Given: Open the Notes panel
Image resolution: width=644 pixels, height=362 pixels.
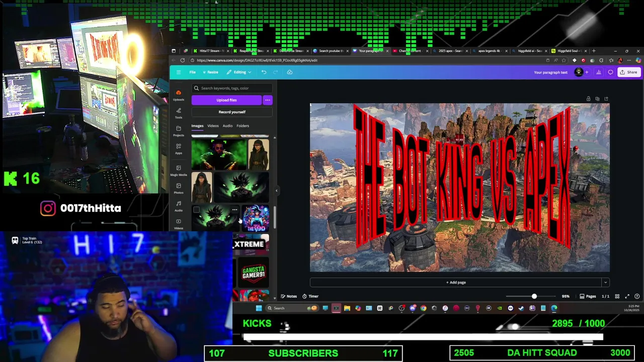Looking at the screenshot, I should point(289,297).
